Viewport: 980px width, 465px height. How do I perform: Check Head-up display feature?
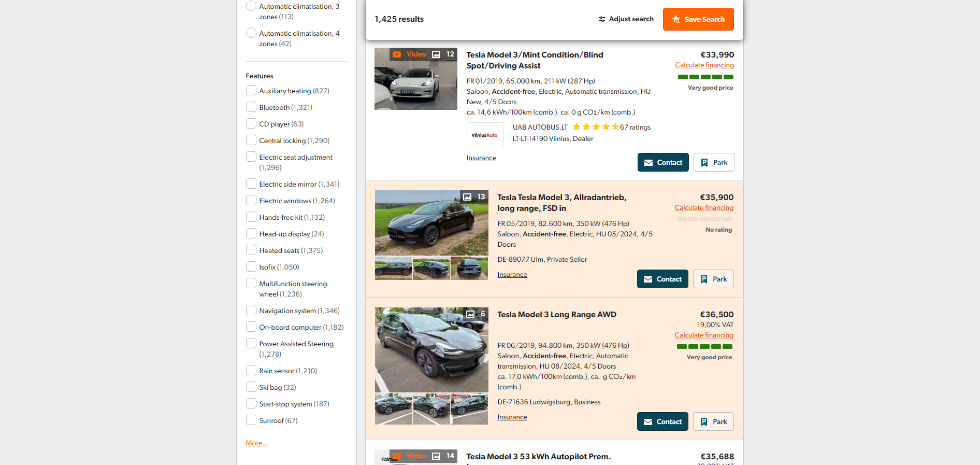click(x=251, y=234)
